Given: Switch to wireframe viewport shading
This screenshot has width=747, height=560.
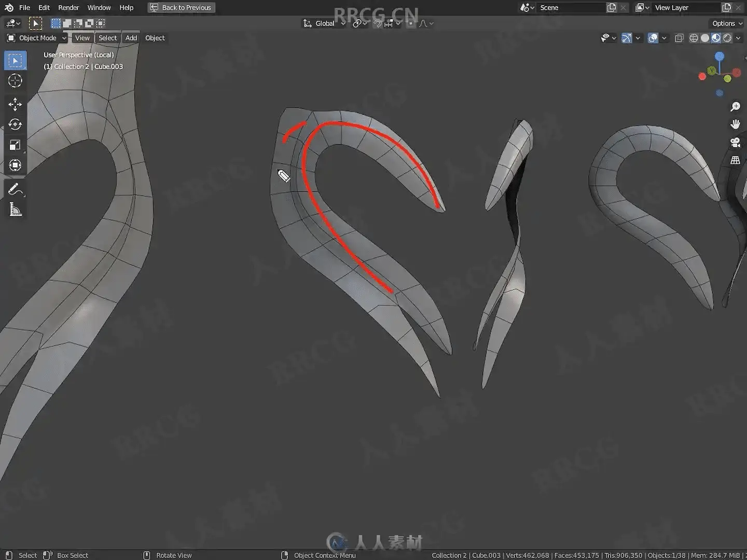Looking at the screenshot, I should [x=694, y=38].
